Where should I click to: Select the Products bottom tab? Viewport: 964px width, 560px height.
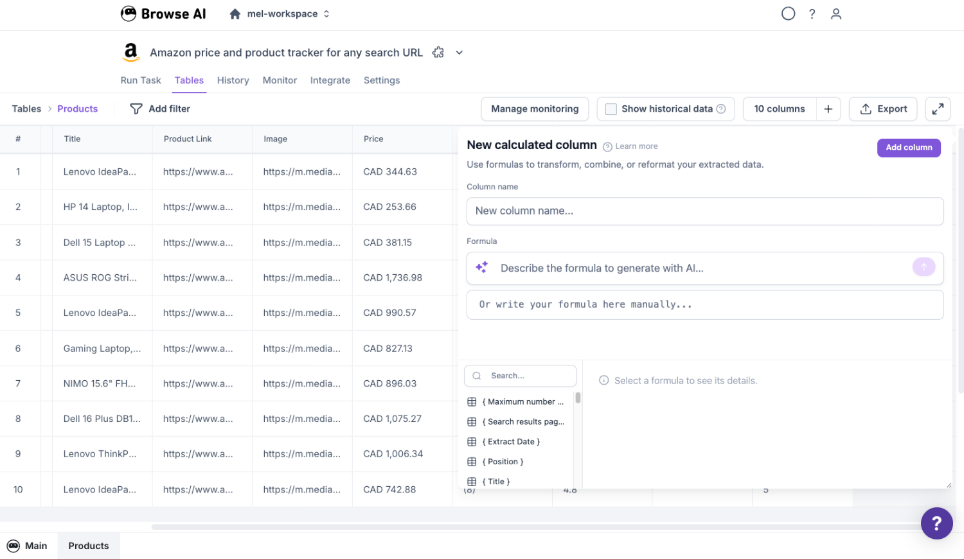89,546
